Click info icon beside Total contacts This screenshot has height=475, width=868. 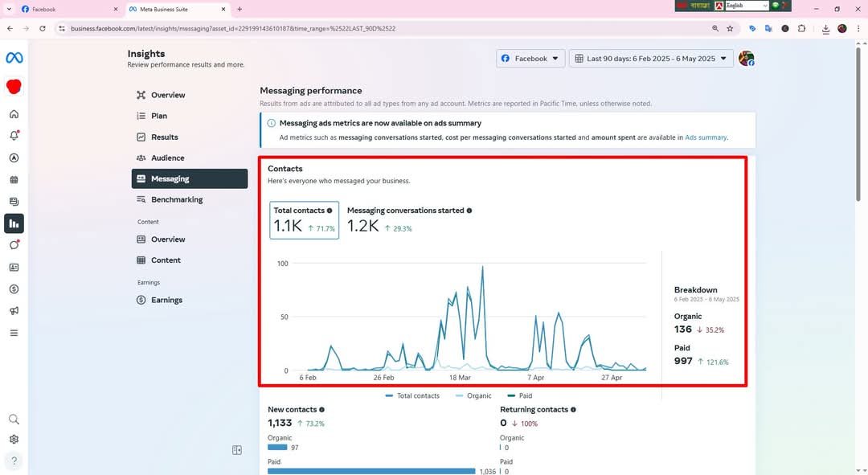330,211
